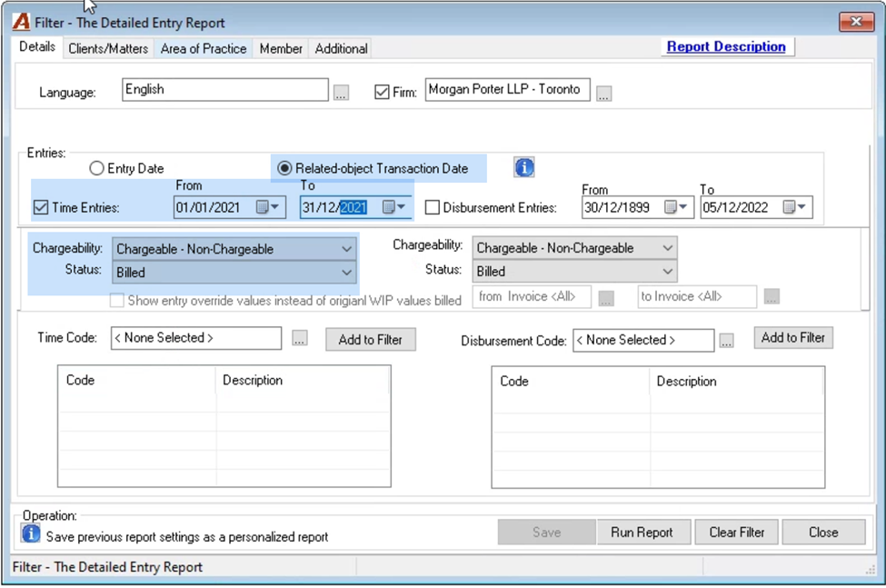This screenshot has height=588, width=886.
Task: Open Disbursement Entries From date calendar dropdown
Action: coord(676,207)
